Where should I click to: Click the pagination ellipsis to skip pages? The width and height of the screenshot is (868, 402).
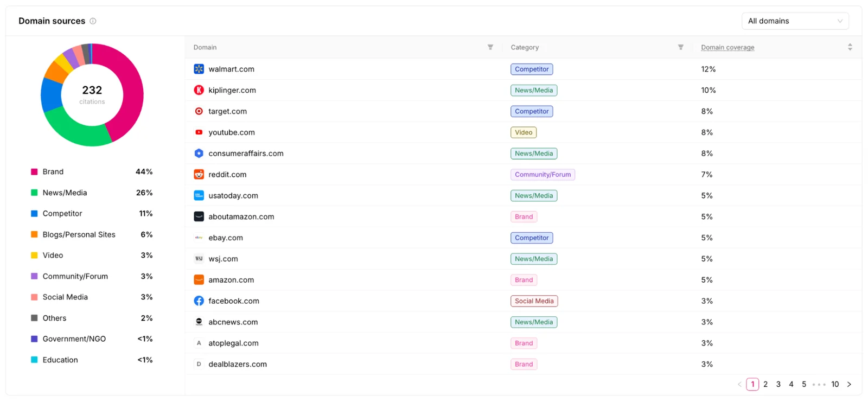coord(819,385)
